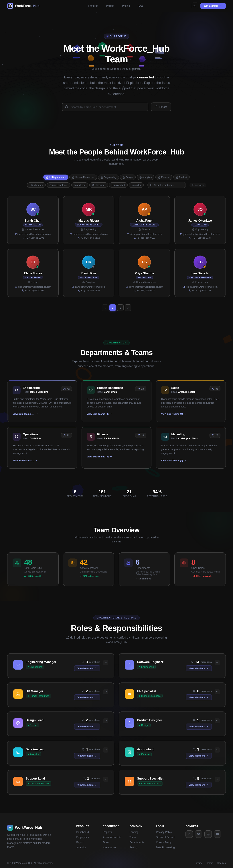The height and width of the screenshot is (868, 233).
Task: Click Sarah Chen's SC avatar
Action: [33, 209]
